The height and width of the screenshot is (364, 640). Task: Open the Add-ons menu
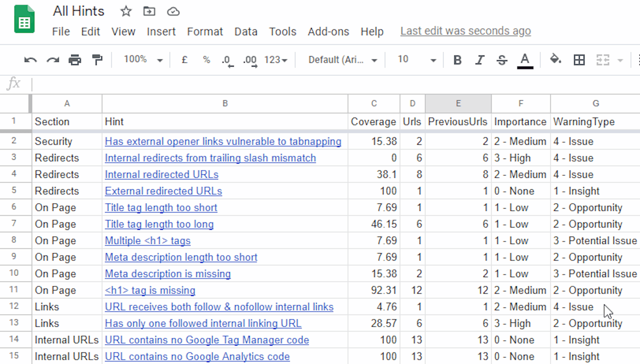pyautogui.click(x=328, y=32)
